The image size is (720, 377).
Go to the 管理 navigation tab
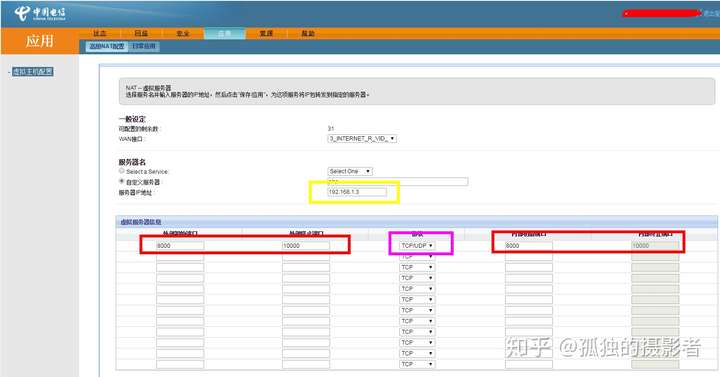(x=266, y=34)
